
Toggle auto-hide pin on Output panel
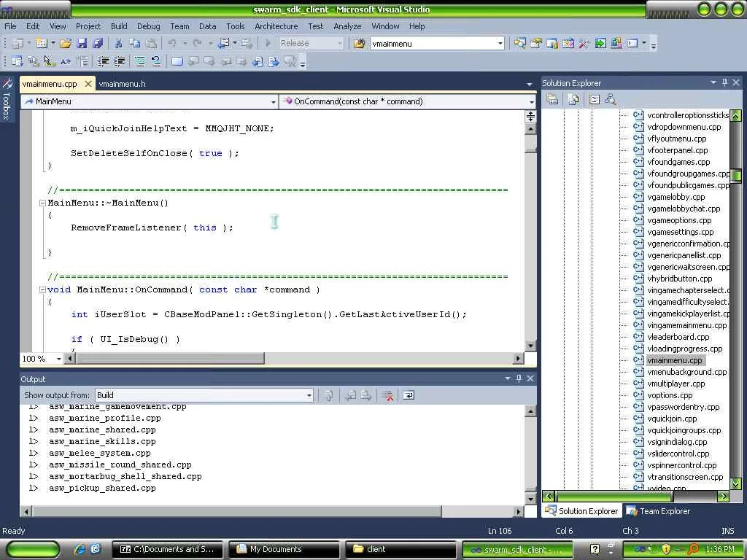click(x=519, y=378)
